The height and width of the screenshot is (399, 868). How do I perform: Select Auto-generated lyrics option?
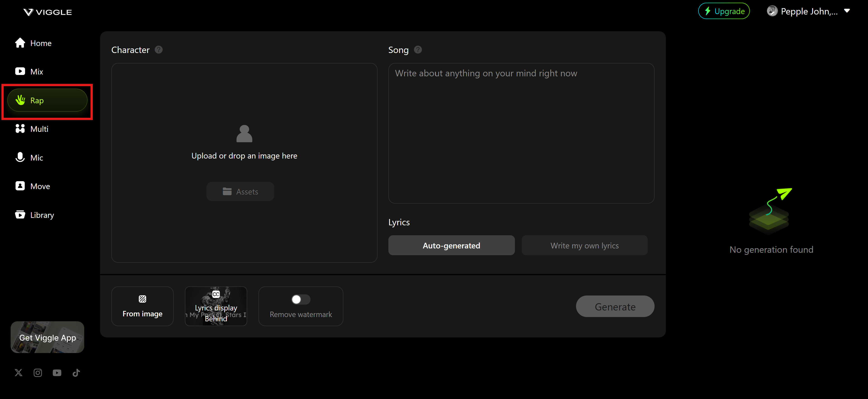[452, 245]
